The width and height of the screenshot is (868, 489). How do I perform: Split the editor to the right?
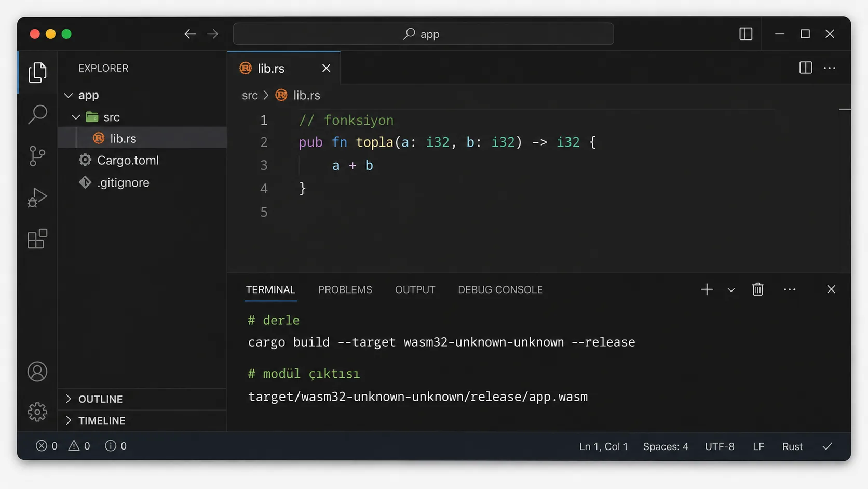pos(806,68)
